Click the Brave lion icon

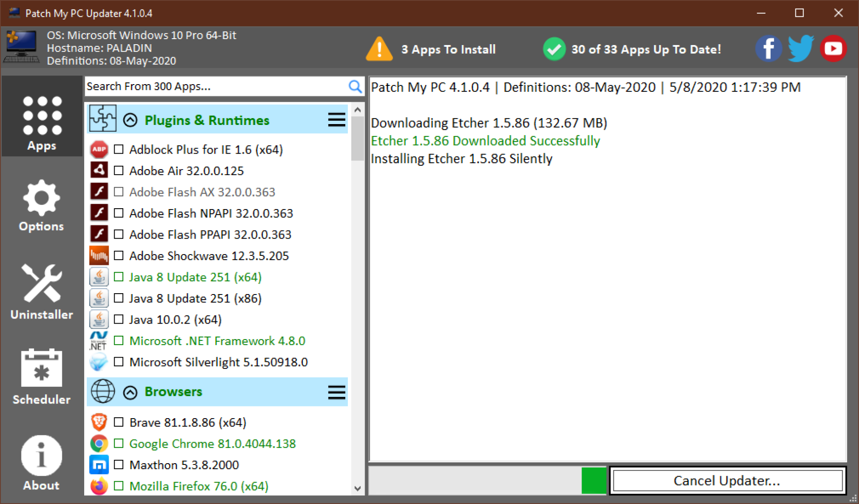[x=99, y=422]
